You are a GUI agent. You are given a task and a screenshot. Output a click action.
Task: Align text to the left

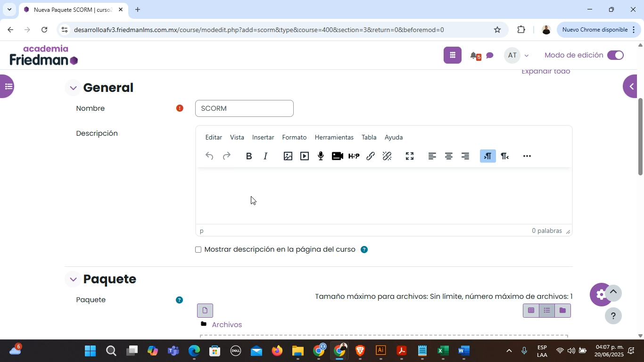(x=432, y=156)
